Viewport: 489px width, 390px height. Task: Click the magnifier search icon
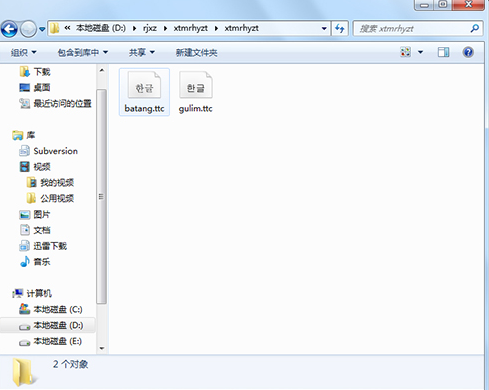pos(475,28)
